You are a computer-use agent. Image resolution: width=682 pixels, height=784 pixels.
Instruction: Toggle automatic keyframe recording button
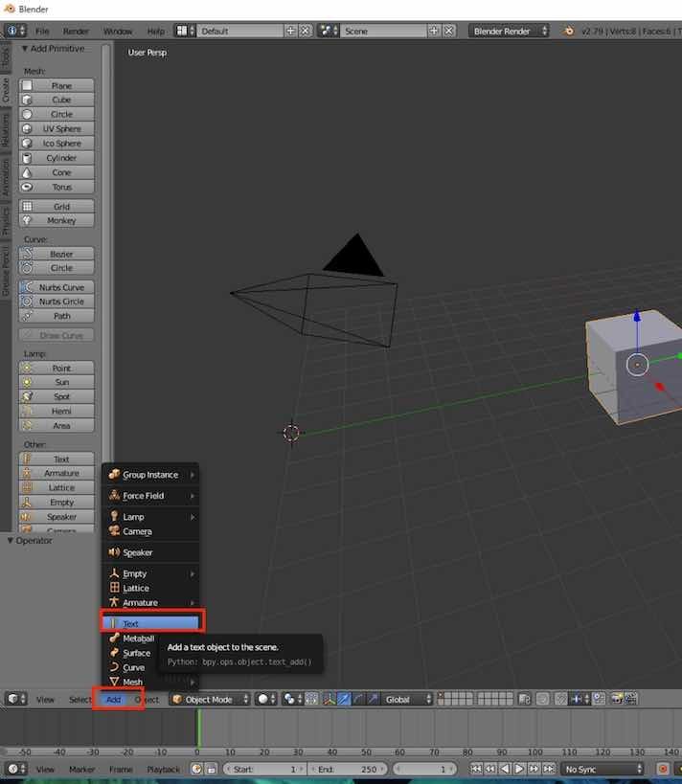pos(663,769)
